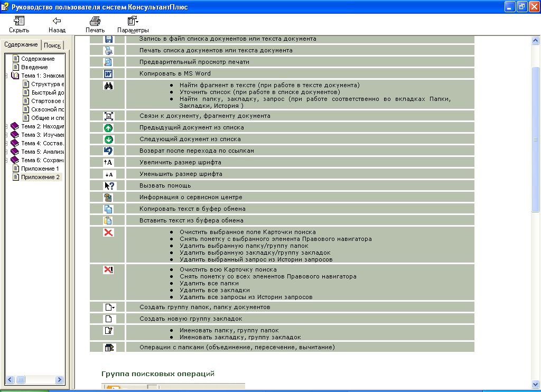Expand the Тема 4 tree node
The height and width of the screenshot is (392, 541).
[x=6, y=143]
